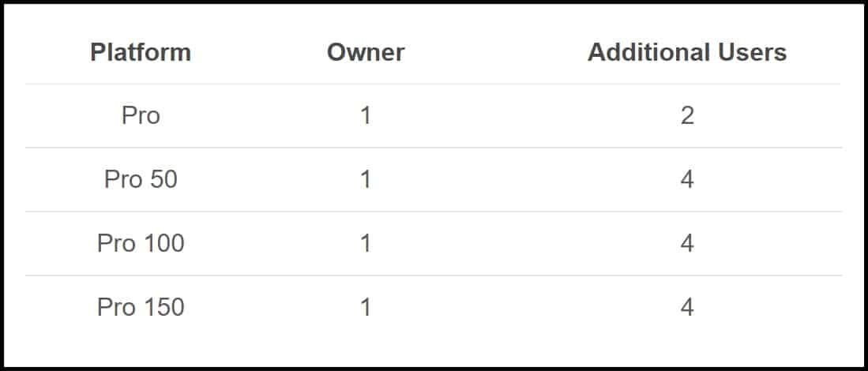
Task: Click the Owner value in the Pro 100 row
Action: pos(366,243)
